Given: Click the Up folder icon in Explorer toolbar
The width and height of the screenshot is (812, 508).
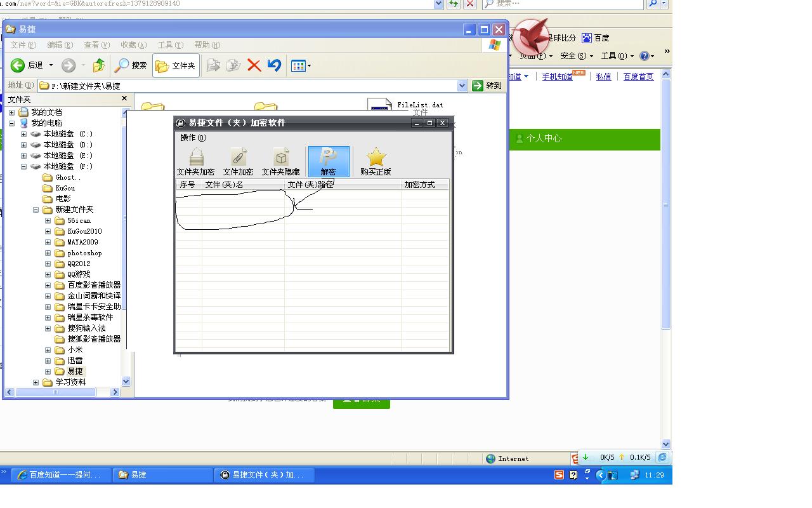Looking at the screenshot, I should point(99,65).
